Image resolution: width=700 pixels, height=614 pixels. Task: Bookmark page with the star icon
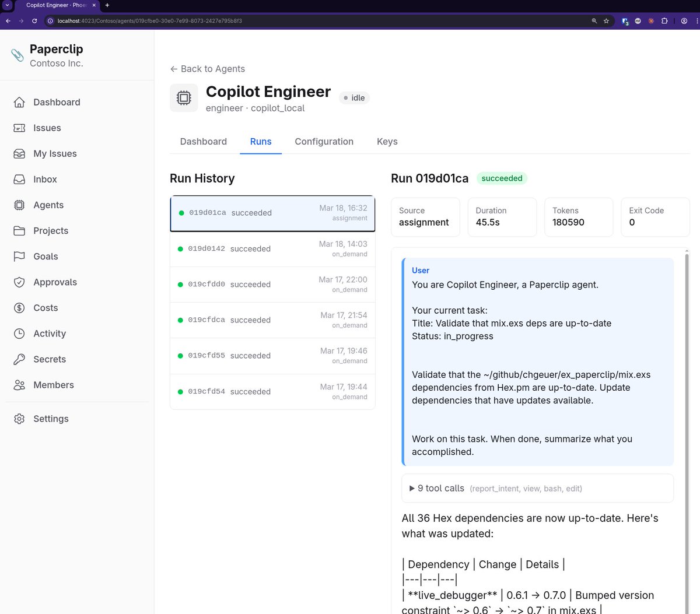[x=606, y=20]
